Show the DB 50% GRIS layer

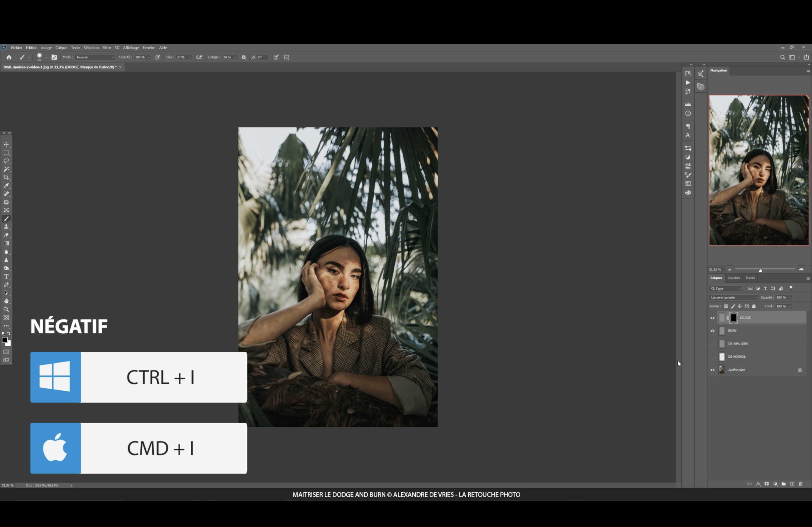[712, 344]
